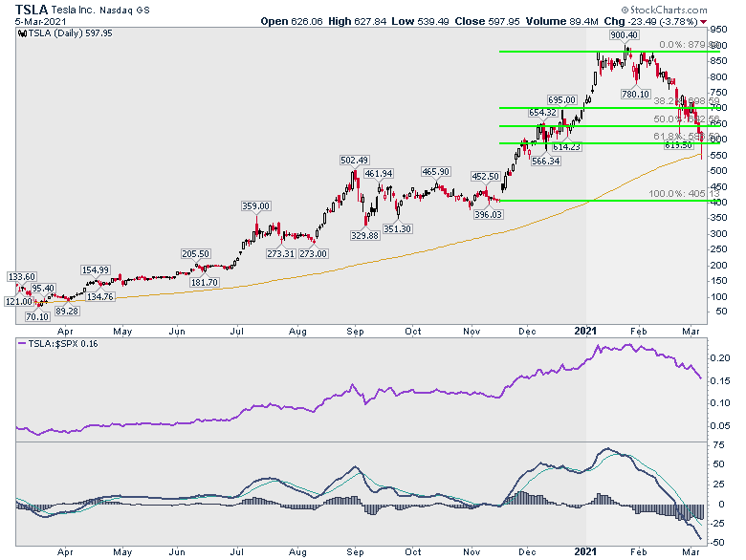The image size is (746, 560).
Task: Click the 461.94 price label
Action: (378, 174)
